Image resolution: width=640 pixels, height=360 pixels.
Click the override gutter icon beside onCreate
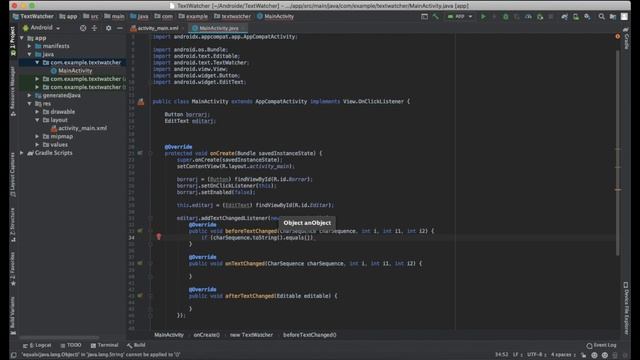point(140,153)
